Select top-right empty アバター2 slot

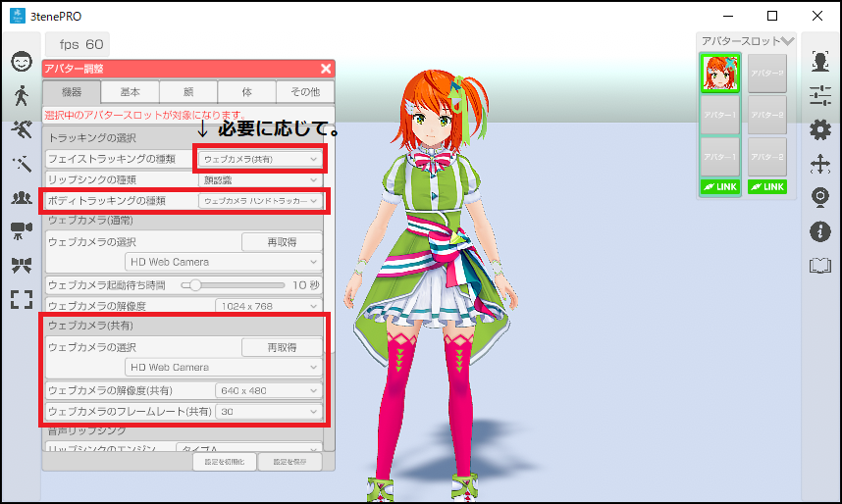[767, 73]
